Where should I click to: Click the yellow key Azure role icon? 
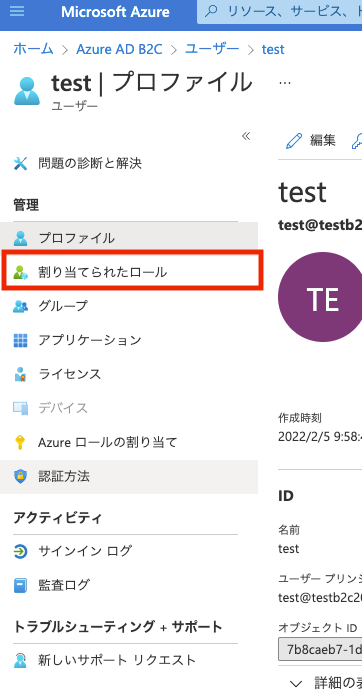(20, 442)
